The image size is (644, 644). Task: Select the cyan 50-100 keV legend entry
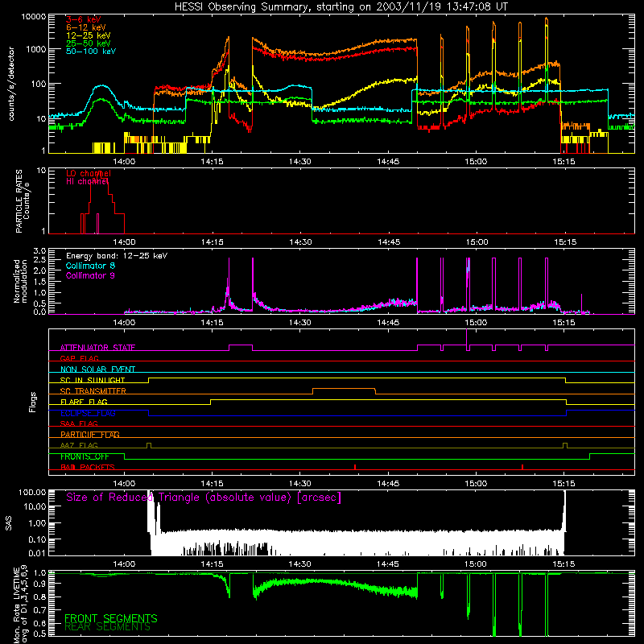tap(91, 52)
